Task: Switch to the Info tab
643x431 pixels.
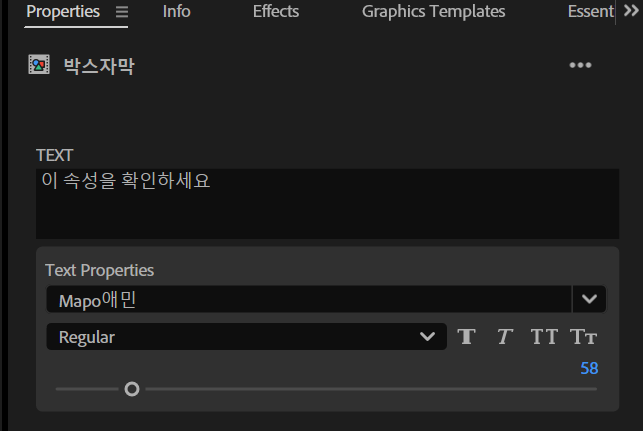Action: (x=176, y=11)
